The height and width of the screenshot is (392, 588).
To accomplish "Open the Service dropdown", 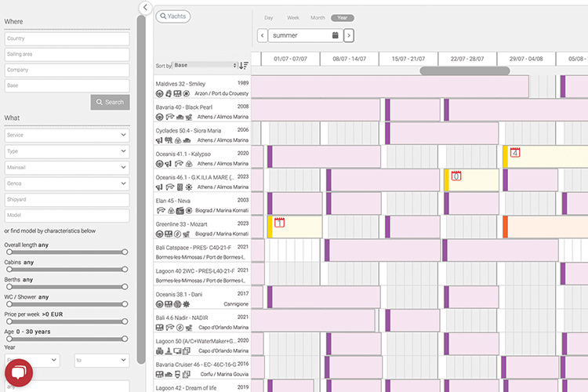I will 66,135.
